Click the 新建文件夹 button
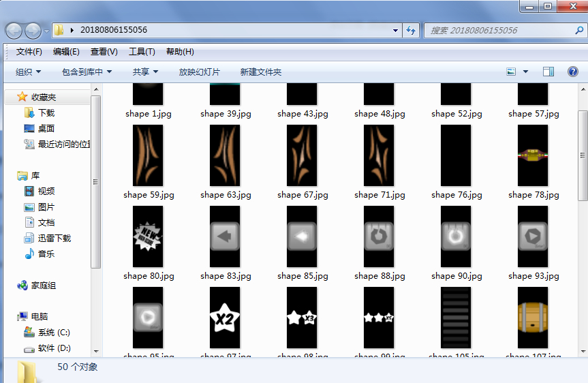 pos(261,72)
